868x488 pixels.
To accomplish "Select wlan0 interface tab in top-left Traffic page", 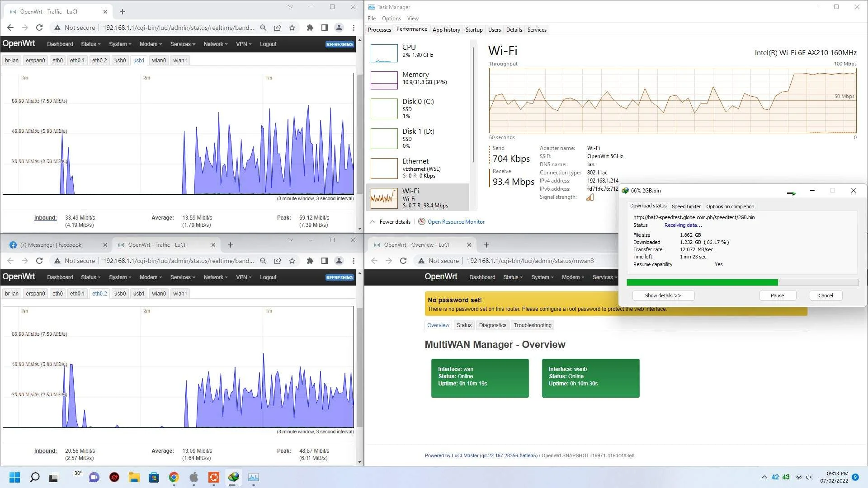I will click(x=159, y=60).
